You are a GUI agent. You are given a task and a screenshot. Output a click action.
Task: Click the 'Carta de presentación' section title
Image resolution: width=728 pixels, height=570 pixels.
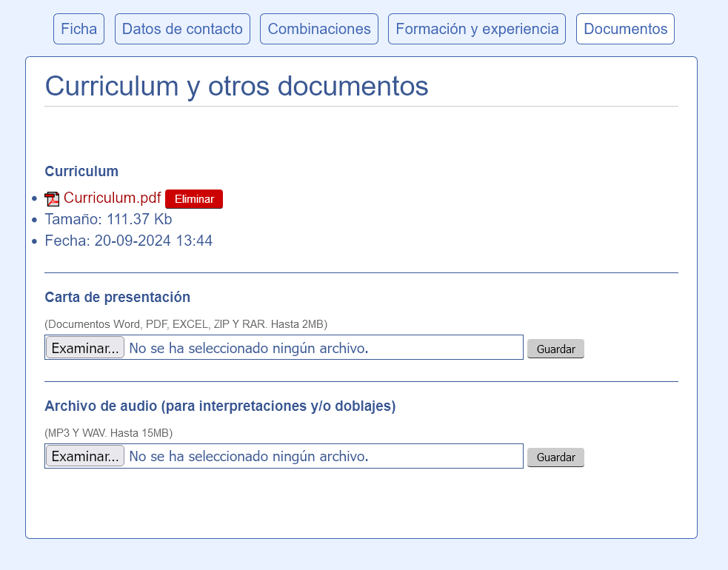pyautogui.click(x=117, y=297)
